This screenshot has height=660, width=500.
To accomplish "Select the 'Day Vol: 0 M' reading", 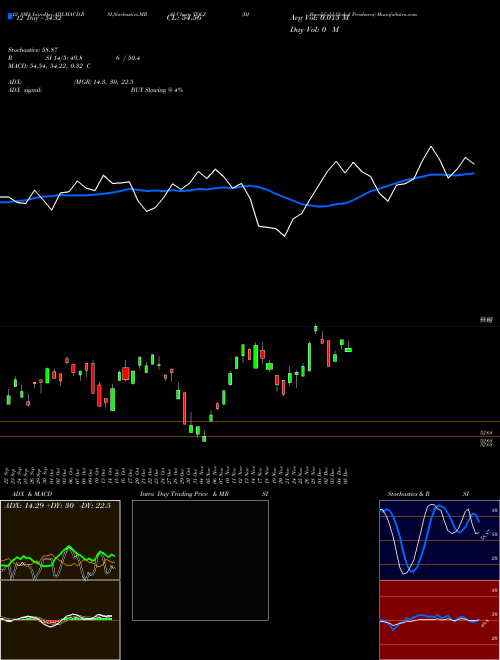I will pyautogui.click(x=314, y=30).
